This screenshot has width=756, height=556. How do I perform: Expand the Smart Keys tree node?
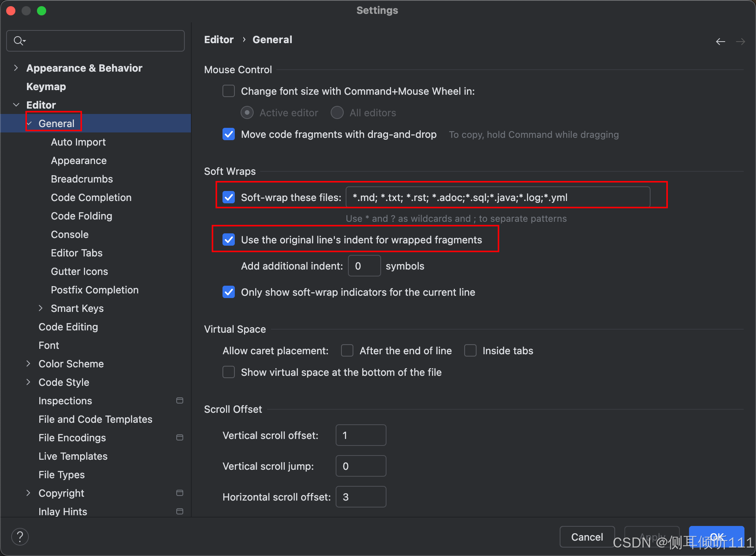click(40, 308)
